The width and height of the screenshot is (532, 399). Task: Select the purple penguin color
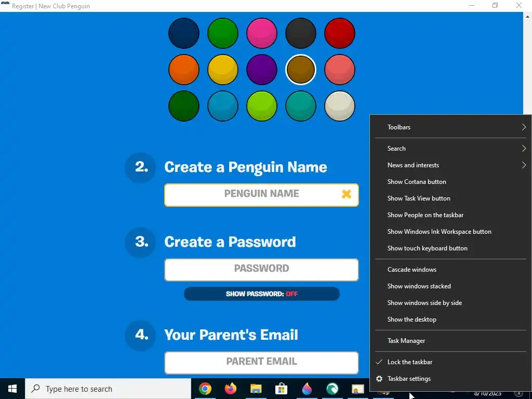coord(262,70)
